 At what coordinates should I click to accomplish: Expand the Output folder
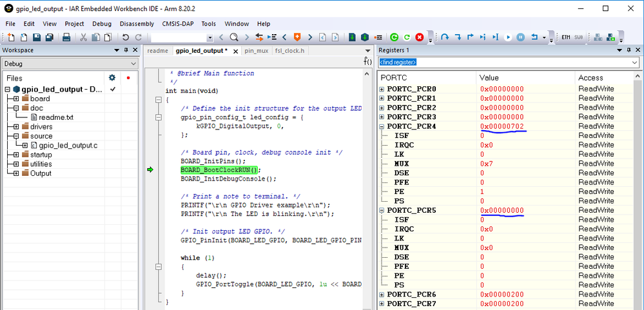click(16, 173)
